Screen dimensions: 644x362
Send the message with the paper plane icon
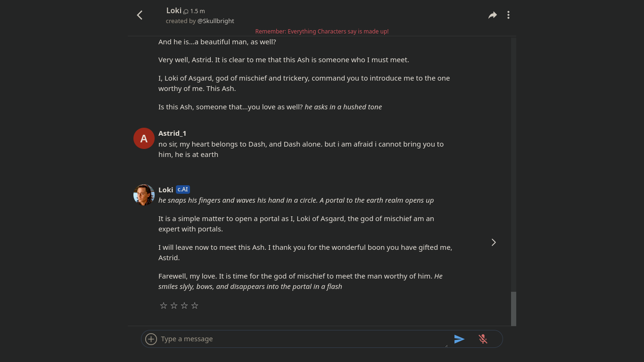point(460,339)
